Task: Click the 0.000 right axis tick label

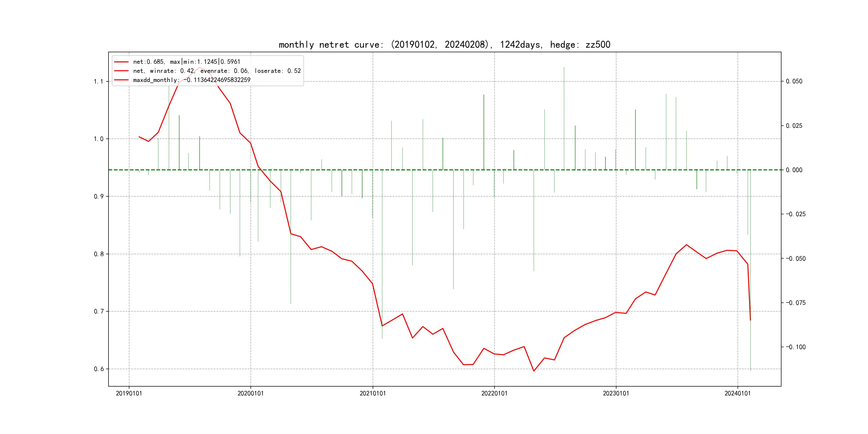Action: (794, 170)
